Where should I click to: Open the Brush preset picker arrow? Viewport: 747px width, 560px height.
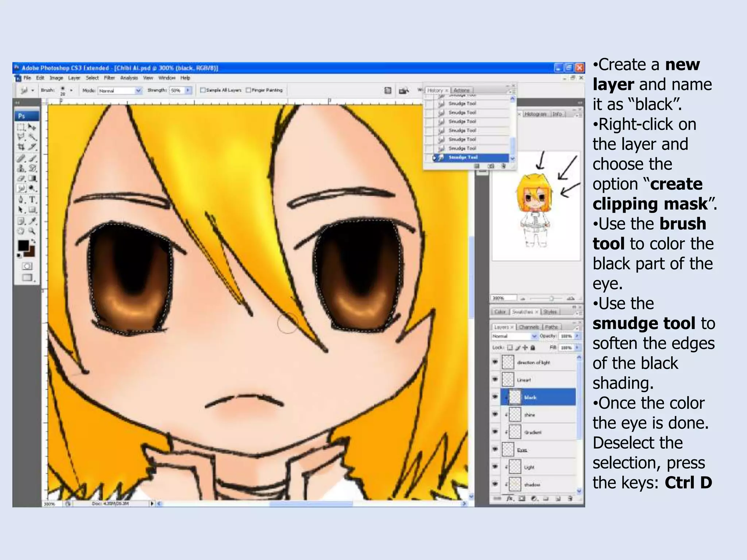tap(71, 90)
